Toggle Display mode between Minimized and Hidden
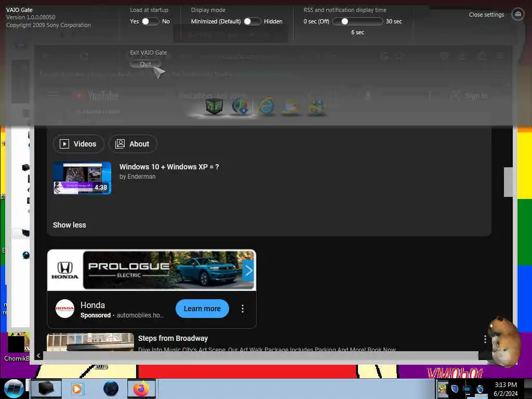Viewport: 532px width, 399px height. point(252,21)
